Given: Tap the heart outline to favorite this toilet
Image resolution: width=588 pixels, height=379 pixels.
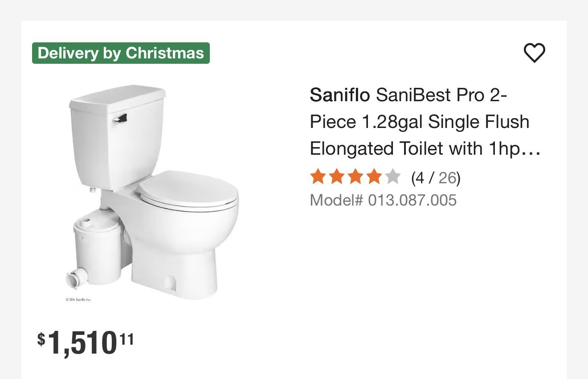Looking at the screenshot, I should tap(534, 52).
